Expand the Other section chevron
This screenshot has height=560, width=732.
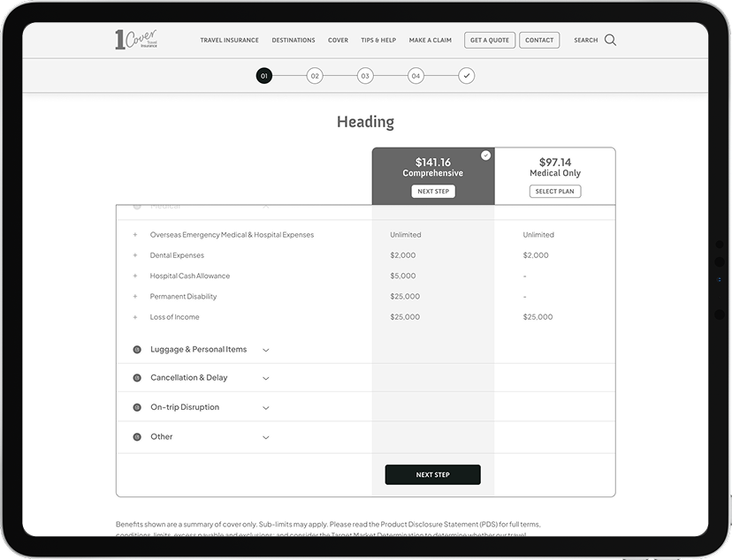[265, 437]
